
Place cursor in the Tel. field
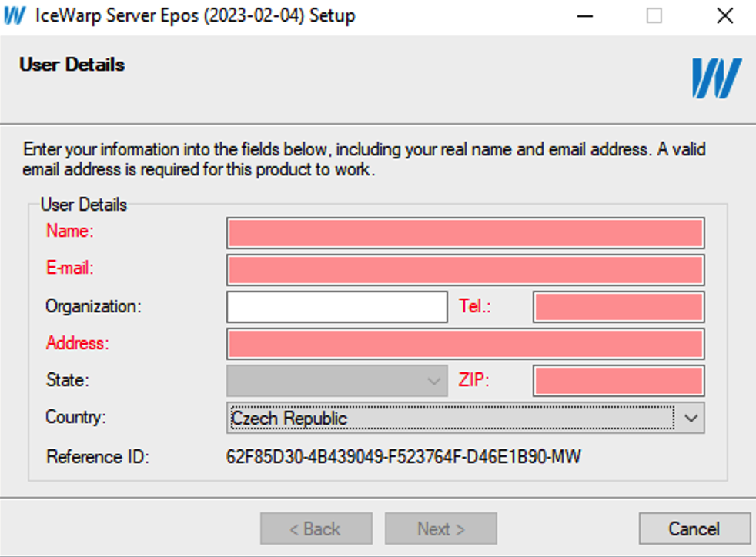619,307
